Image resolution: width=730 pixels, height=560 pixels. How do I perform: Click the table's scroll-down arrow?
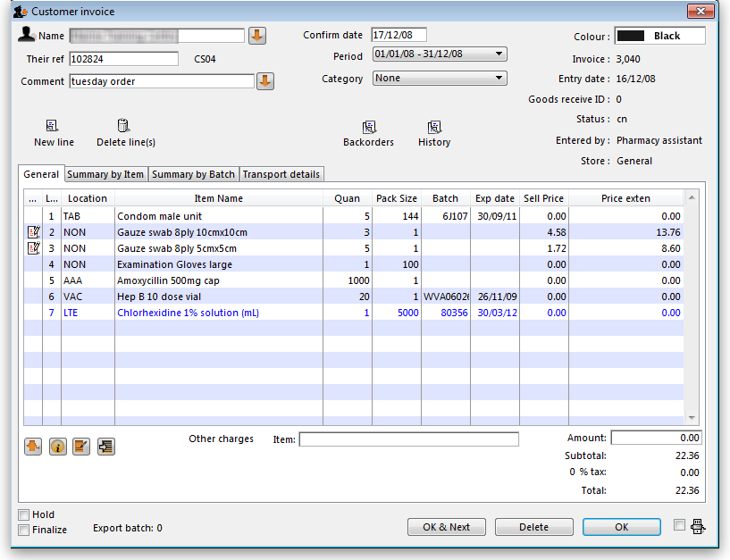(691, 418)
